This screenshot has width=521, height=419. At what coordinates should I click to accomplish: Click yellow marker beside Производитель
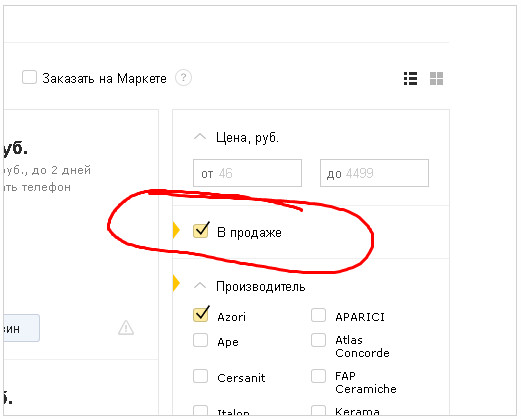pyautogui.click(x=176, y=283)
